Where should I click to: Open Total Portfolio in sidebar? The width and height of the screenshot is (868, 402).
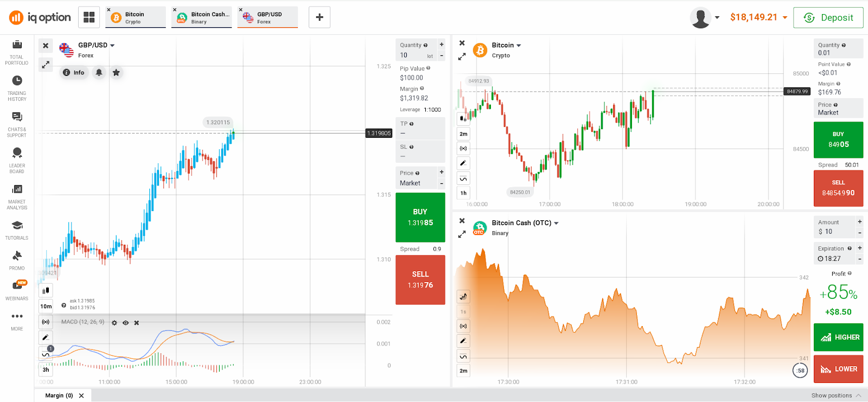pos(17,53)
